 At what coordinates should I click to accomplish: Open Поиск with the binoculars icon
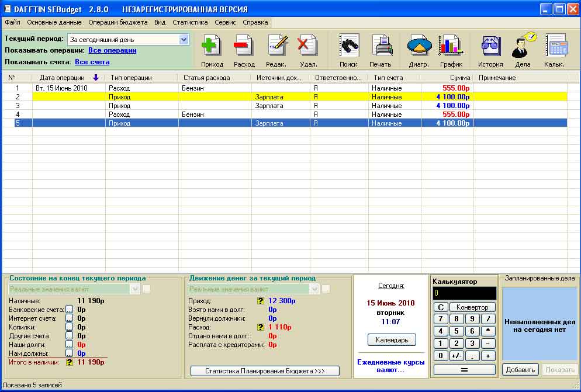(348, 46)
